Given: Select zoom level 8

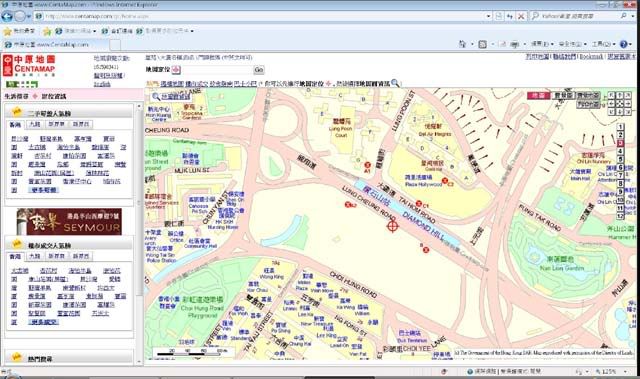Looking at the screenshot, I should [x=620, y=184].
